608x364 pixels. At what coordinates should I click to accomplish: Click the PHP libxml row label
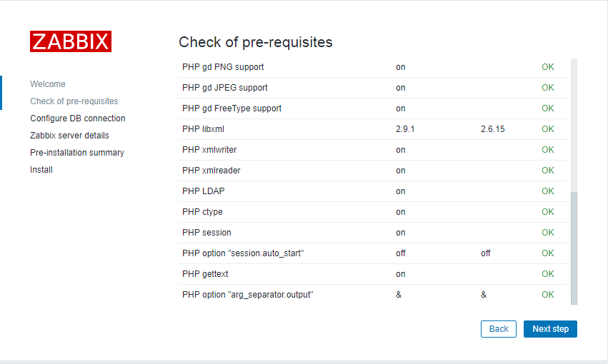[203, 129]
